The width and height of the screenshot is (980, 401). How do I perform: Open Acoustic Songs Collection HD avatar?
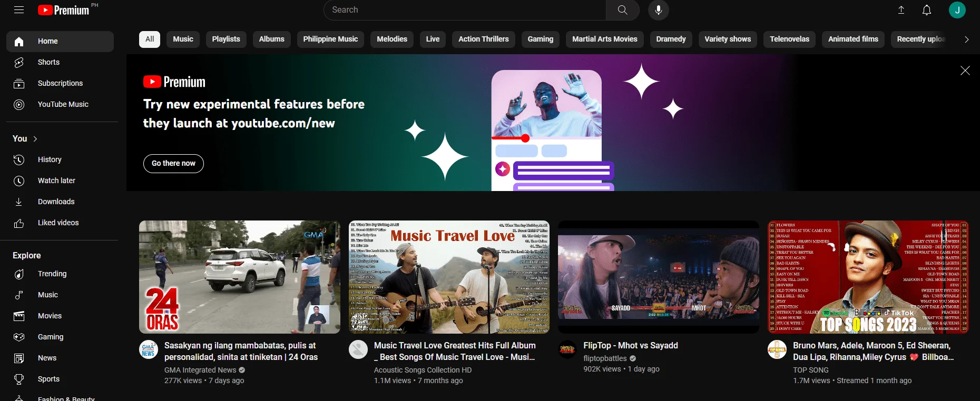(x=358, y=349)
